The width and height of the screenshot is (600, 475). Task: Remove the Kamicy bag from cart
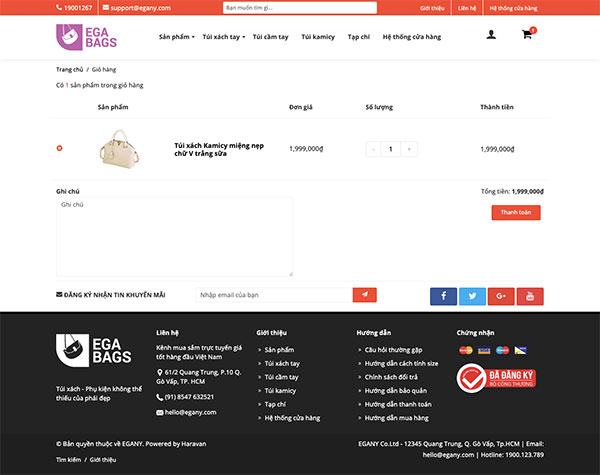(59, 148)
